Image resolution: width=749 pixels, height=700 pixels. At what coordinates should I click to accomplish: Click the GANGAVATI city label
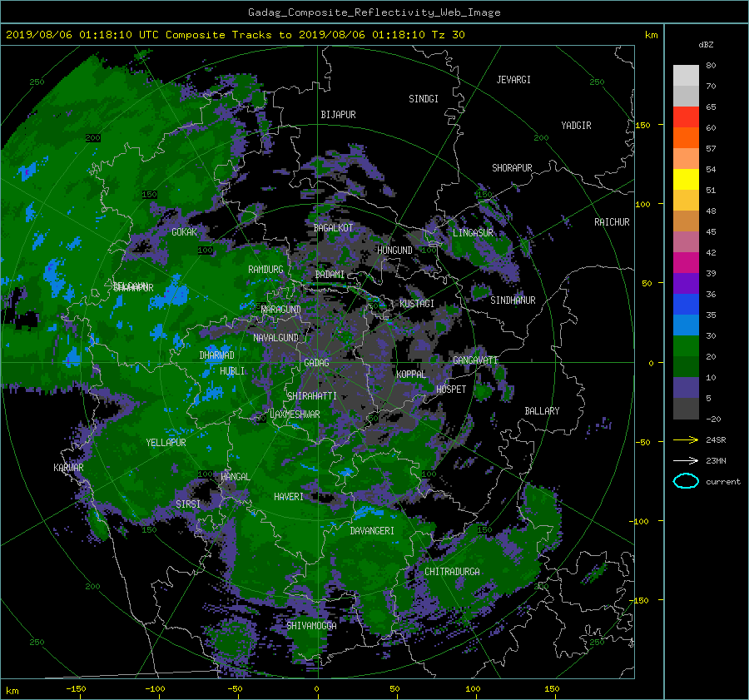coord(475,360)
